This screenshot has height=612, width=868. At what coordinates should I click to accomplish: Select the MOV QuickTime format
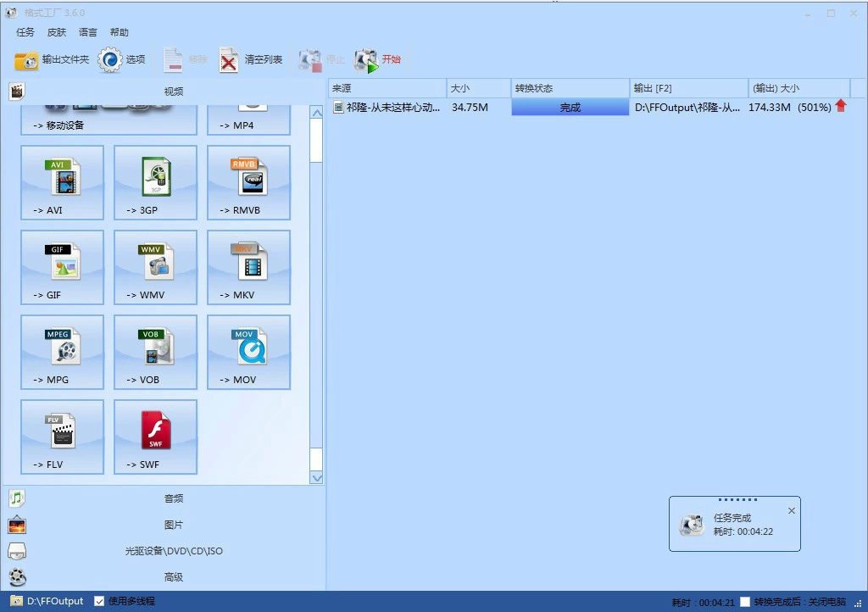coord(248,352)
